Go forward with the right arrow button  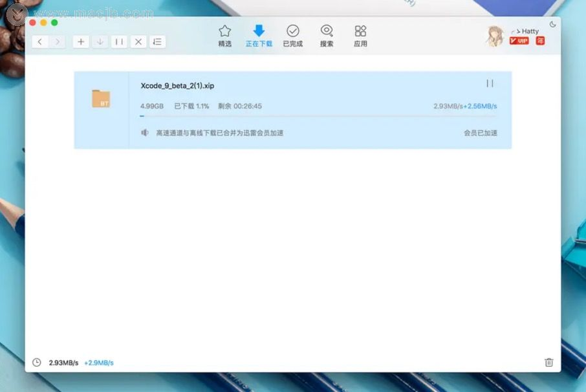click(57, 41)
